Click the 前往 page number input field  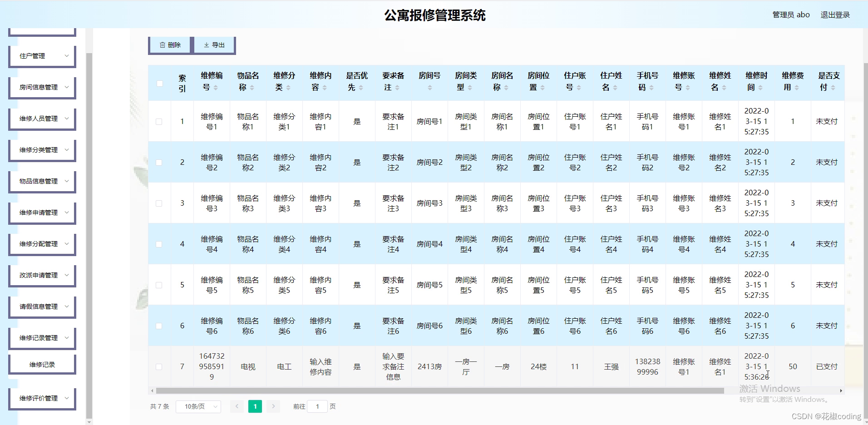coord(317,406)
